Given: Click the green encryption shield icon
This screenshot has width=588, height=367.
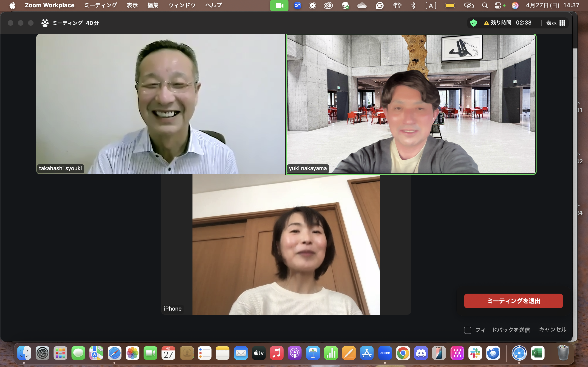Looking at the screenshot, I should (473, 23).
